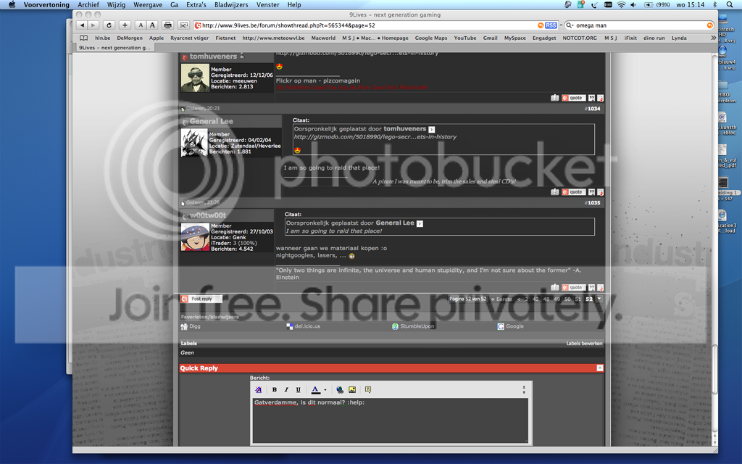Click inside the Bericht reply text area
Image resolution: width=742 pixels, height=464 pixels.
click(x=390, y=420)
